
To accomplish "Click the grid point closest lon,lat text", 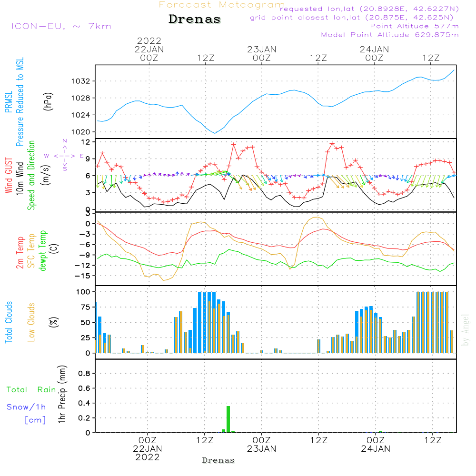I will click(x=352, y=18).
